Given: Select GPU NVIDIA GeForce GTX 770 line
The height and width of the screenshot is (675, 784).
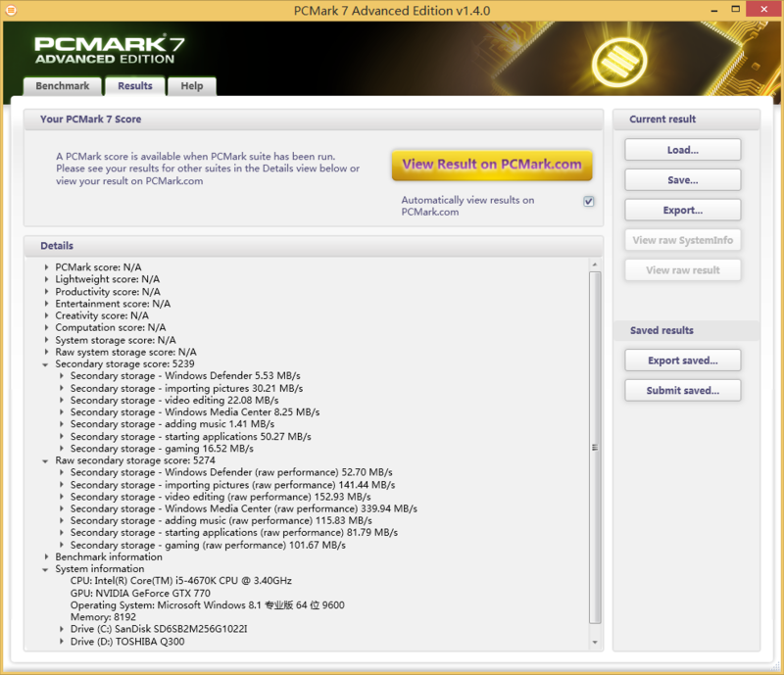Looking at the screenshot, I should coord(140,594).
